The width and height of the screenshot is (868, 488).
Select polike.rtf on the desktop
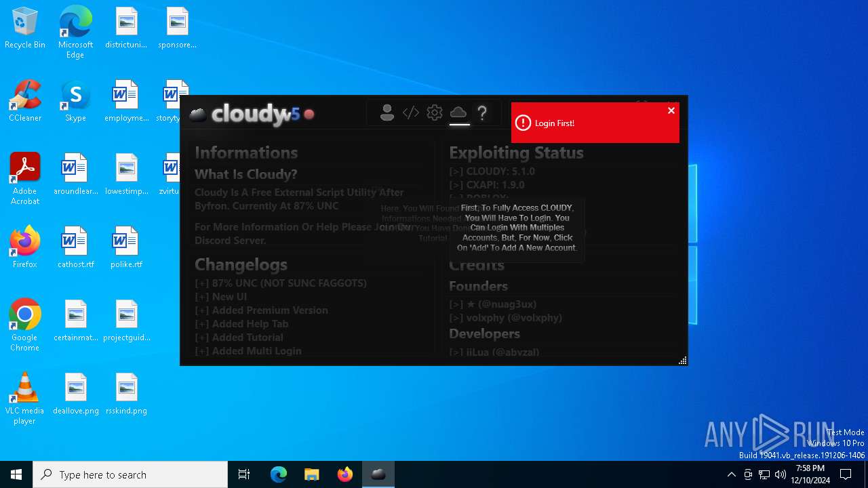[126, 247]
